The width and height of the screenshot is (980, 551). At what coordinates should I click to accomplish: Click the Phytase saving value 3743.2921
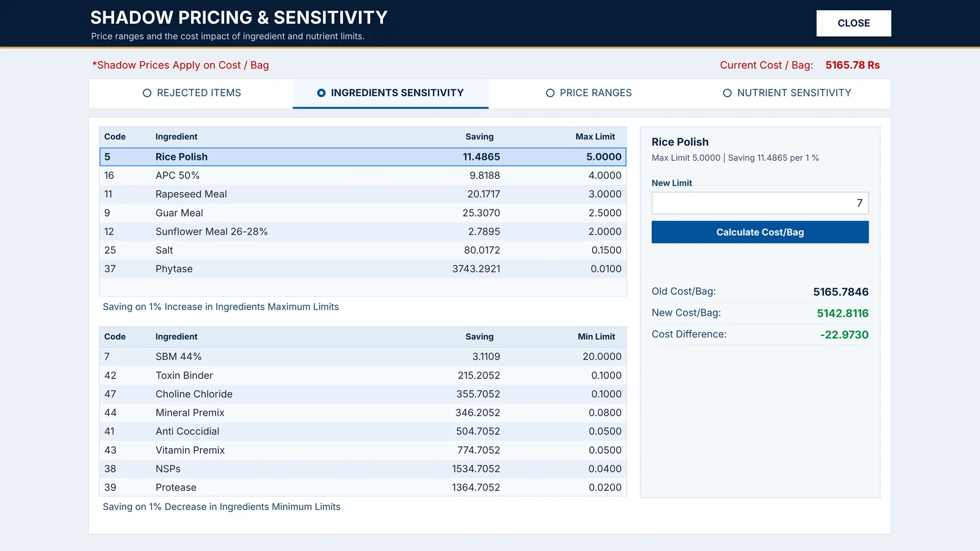tap(477, 269)
